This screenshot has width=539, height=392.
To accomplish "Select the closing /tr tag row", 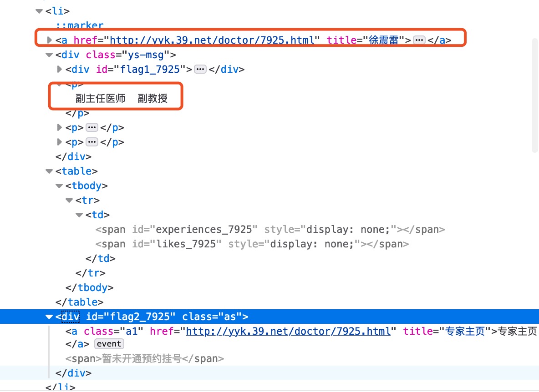I will click(91, 273).
